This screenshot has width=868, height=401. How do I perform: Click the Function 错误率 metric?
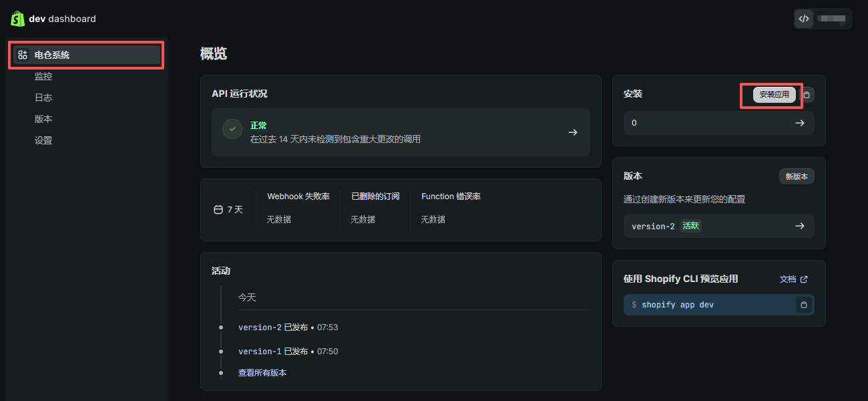coord(451,208)
